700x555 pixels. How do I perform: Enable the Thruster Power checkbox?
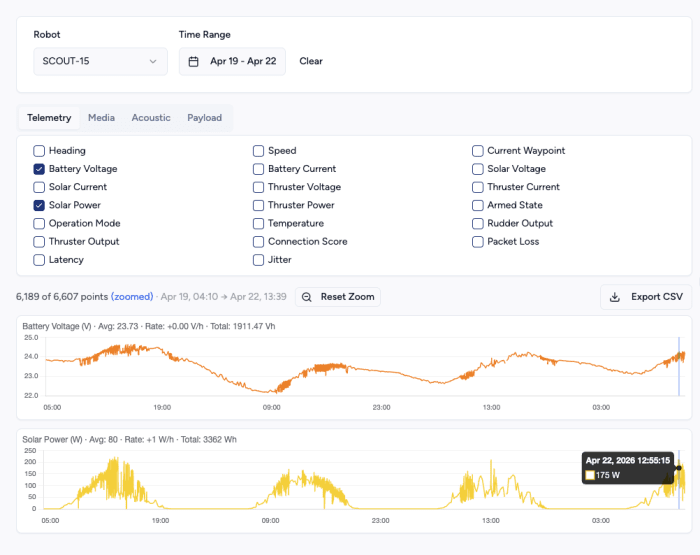258,205
